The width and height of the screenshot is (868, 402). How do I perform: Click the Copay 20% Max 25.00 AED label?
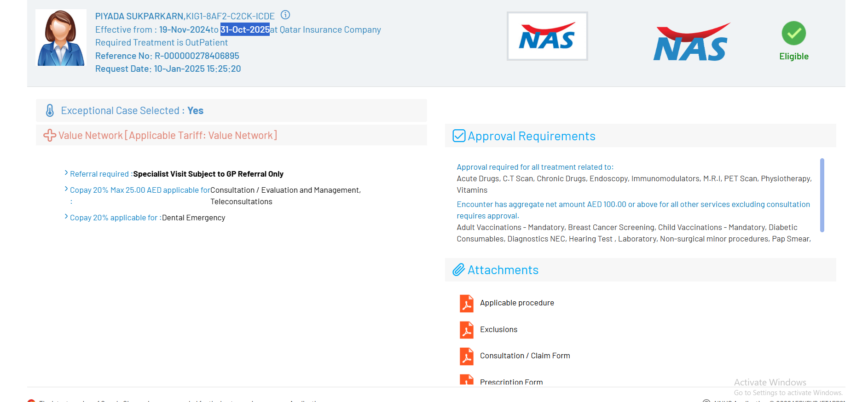tap(140, 190)
